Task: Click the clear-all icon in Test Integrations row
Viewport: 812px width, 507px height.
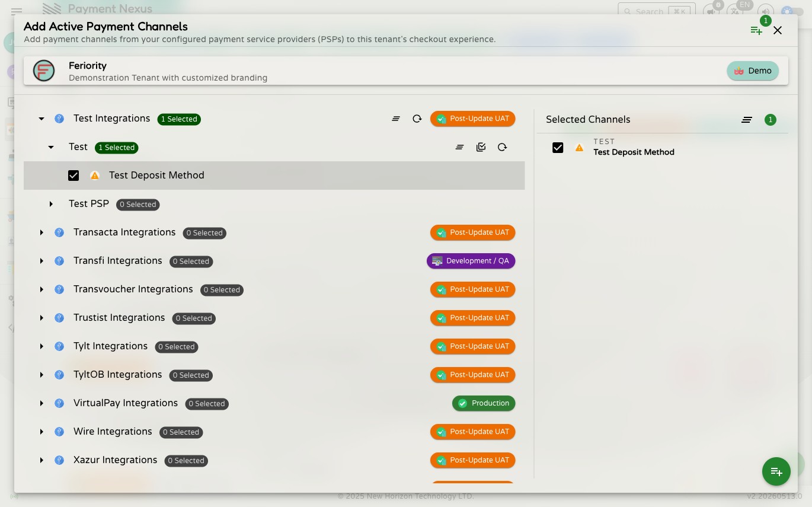Action: point(396,119)
